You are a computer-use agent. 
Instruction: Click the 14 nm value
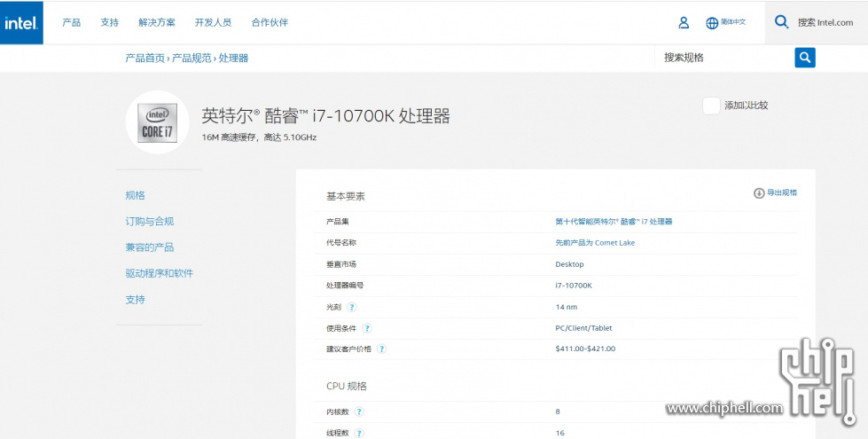[567, 307]
